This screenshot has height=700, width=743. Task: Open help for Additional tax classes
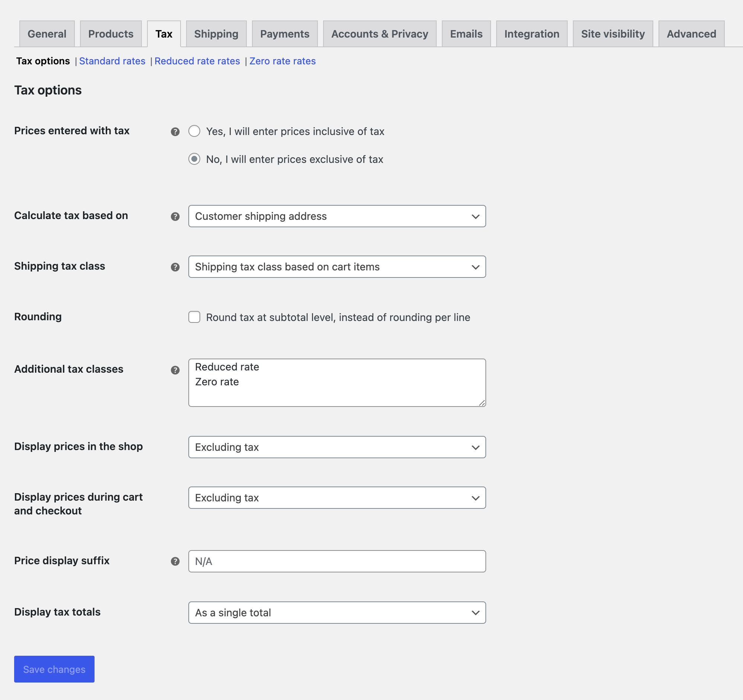tap(175, 370)
